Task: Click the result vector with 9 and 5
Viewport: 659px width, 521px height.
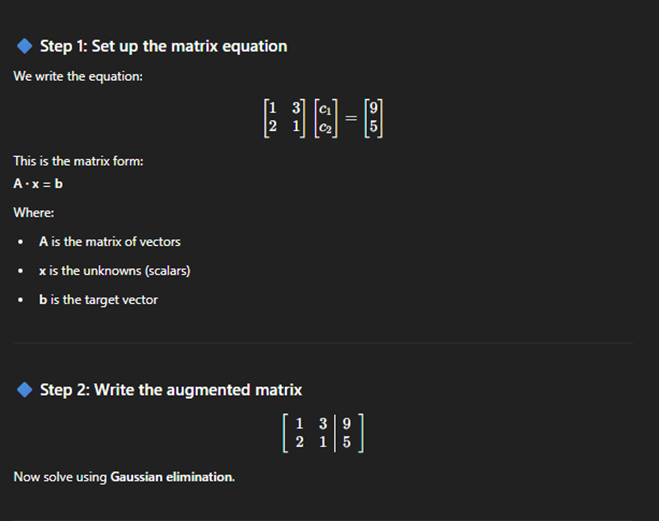Action: coord(373,118)
